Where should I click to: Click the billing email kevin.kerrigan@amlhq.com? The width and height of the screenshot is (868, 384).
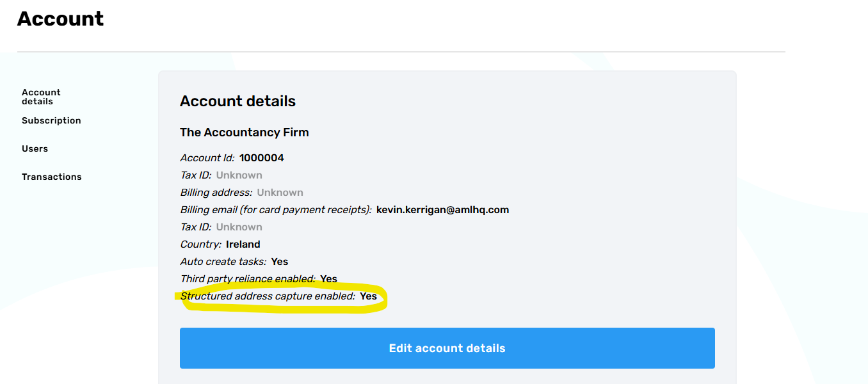[442, 210]
